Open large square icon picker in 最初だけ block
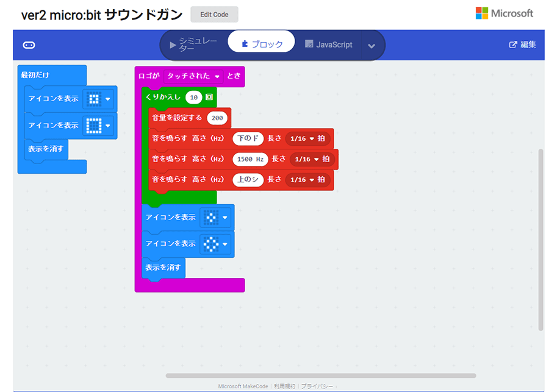This screenshot has width=549, height=392. coord(98,126)
